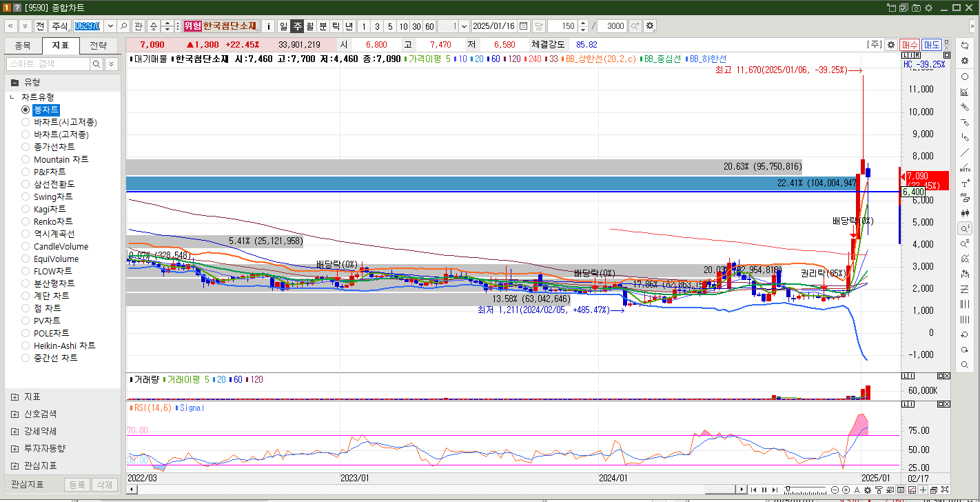Select the 10 interval button
This screenshot has height=502, width=980.
[403, 26]
